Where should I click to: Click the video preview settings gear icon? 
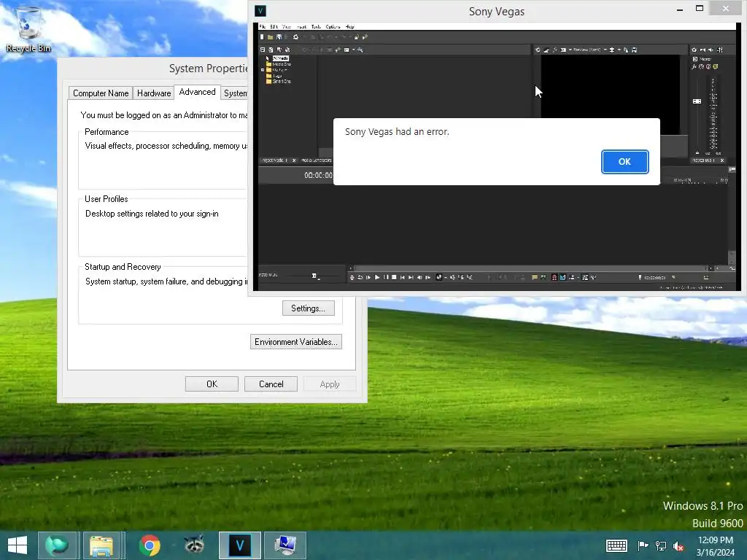click(538, 50)
